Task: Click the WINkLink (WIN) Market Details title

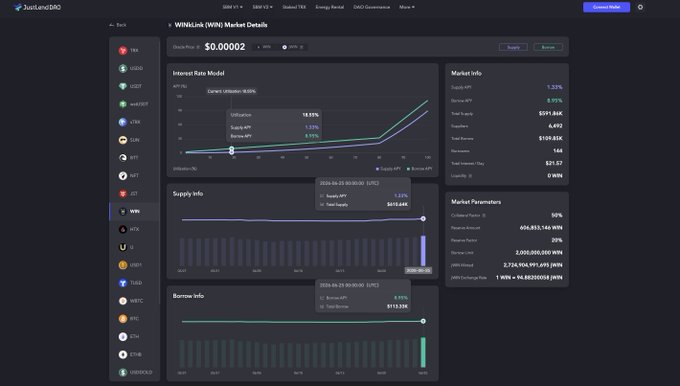Action: (x=221, y=25)
